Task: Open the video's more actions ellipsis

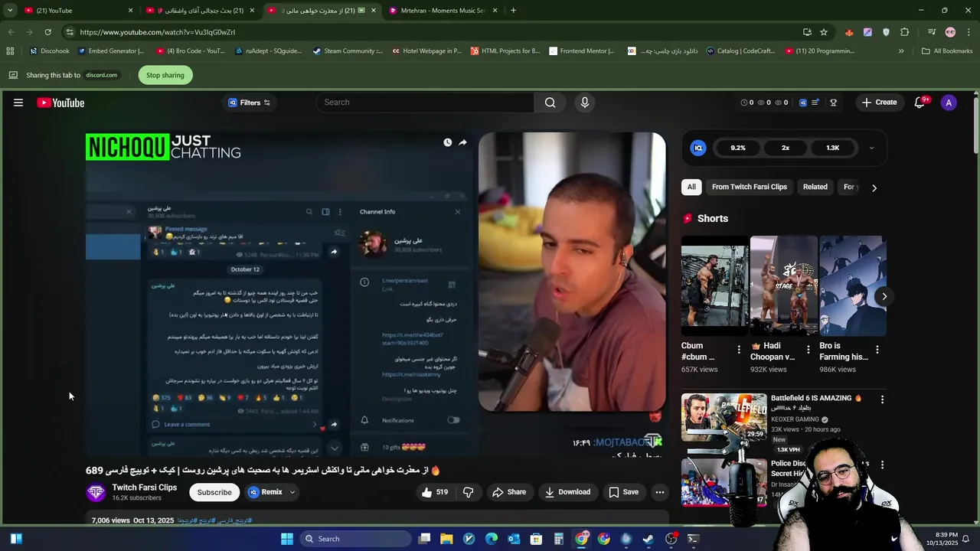Action: click(x=660, y=492)
